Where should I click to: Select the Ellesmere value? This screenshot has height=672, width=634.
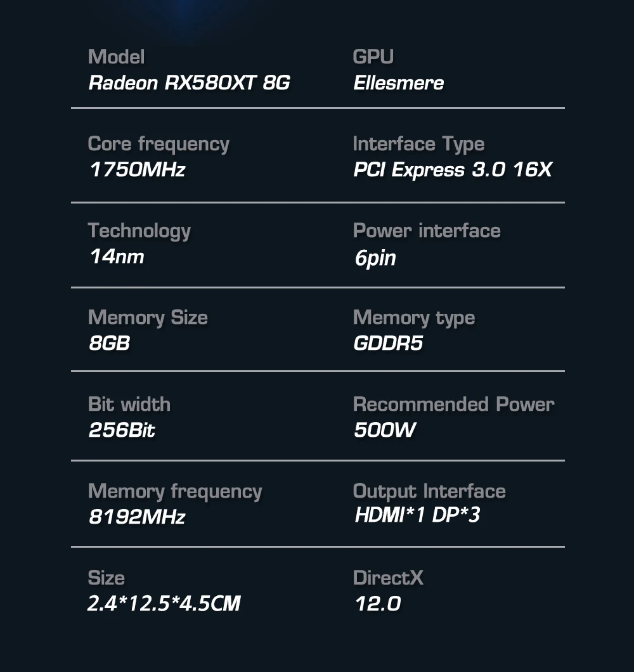398,82
